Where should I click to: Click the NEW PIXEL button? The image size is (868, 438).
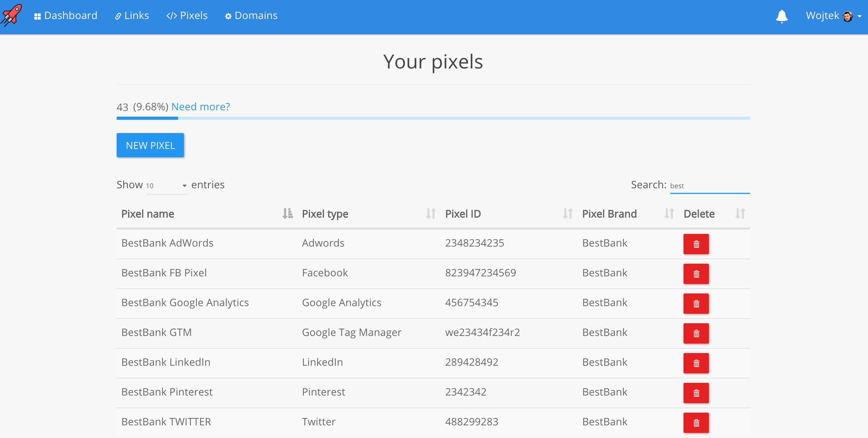(150, 145)
